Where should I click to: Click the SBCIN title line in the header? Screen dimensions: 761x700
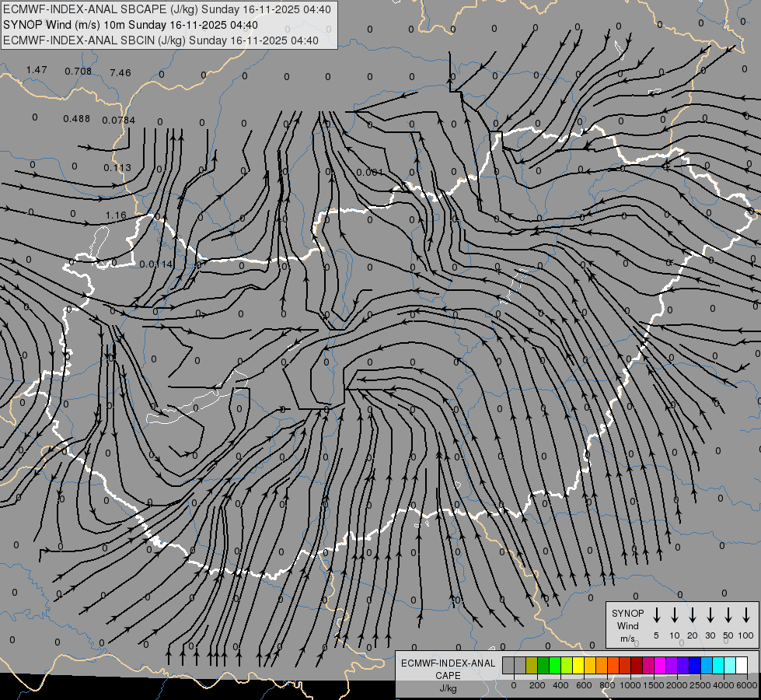point(161,40)
